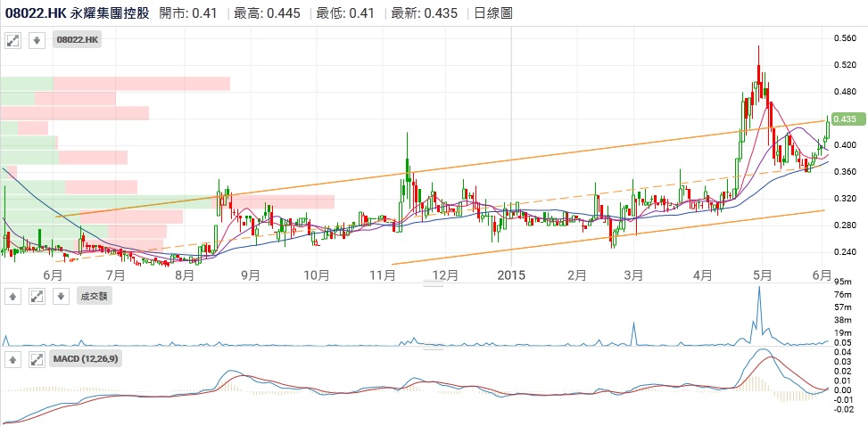Screen dimensions: 868x426
Task: Maximize the main price chart panel
Action: pos(12,40)
